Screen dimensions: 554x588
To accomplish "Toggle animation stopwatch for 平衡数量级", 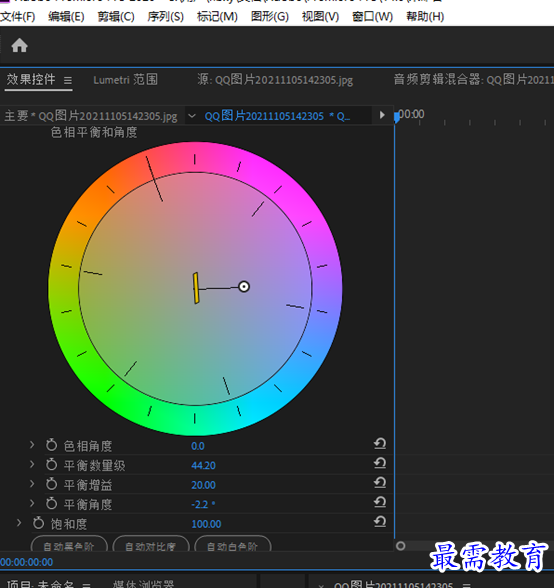I will 51,465.
